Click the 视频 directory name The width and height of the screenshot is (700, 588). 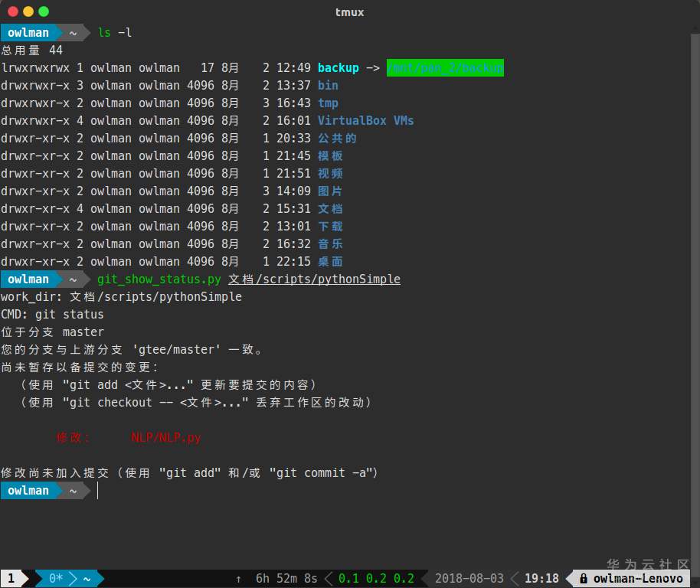point(330,174)
